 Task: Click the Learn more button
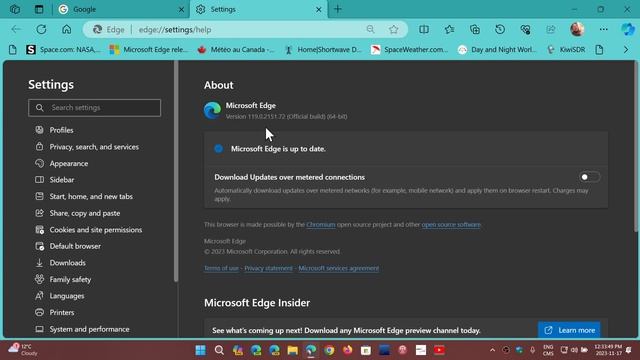[569, 330]
